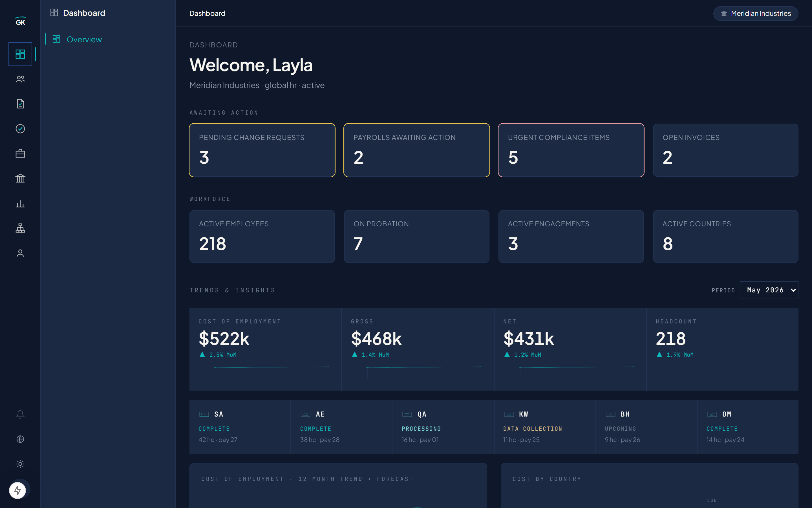Click the KW country payroll icon

click(x=509, y=414)
